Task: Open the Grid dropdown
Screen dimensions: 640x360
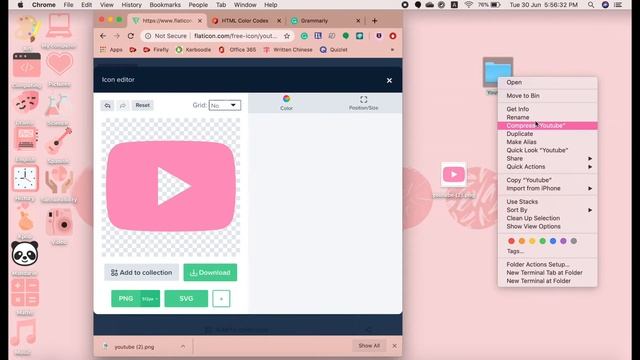Action: tap(224, 105)
